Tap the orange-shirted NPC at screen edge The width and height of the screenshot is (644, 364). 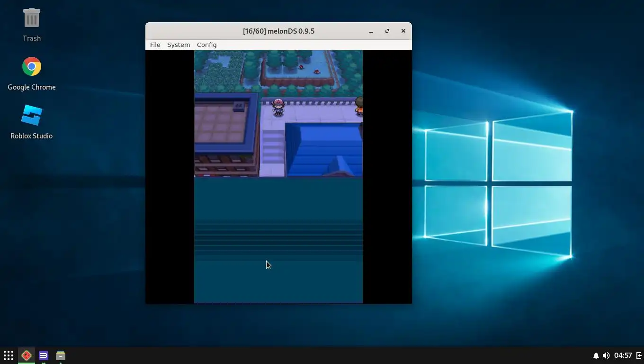(359, 106)
